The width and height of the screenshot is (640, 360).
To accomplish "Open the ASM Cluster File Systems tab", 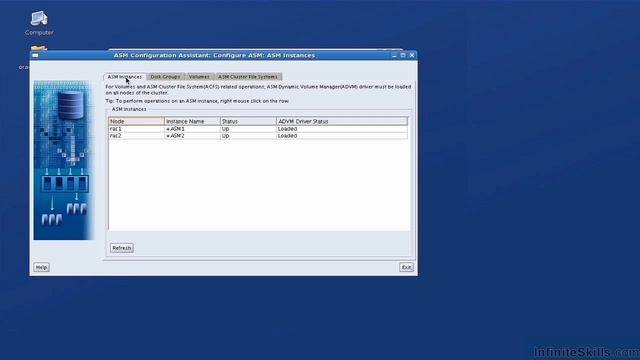I will [x=248, y=77].
